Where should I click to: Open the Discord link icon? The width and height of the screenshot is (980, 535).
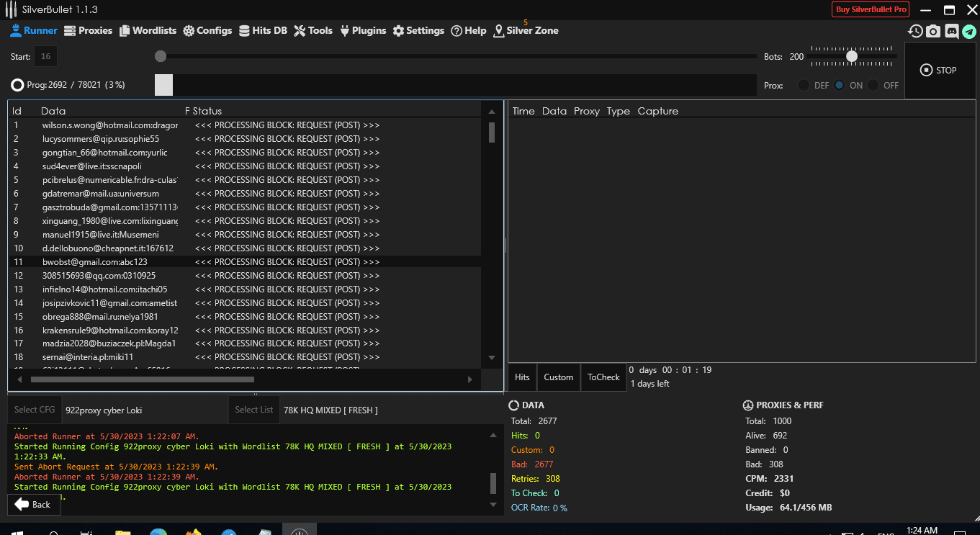coord(951,31)
